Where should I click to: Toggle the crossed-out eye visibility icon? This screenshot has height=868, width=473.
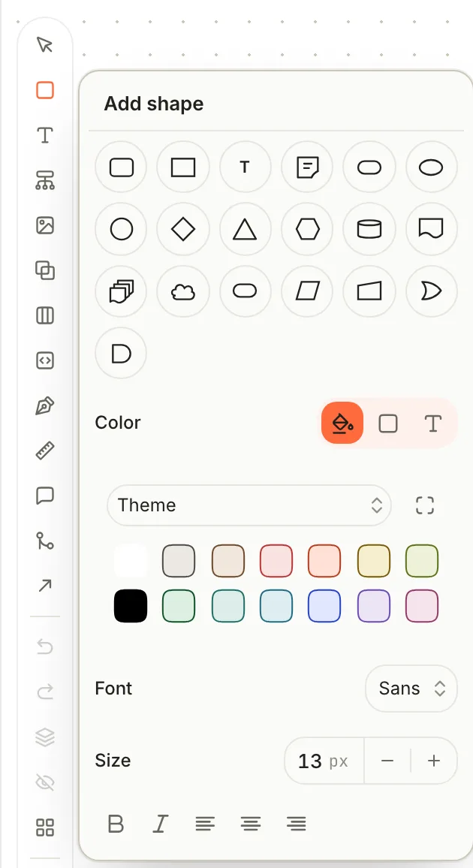(x=45, y=782)
